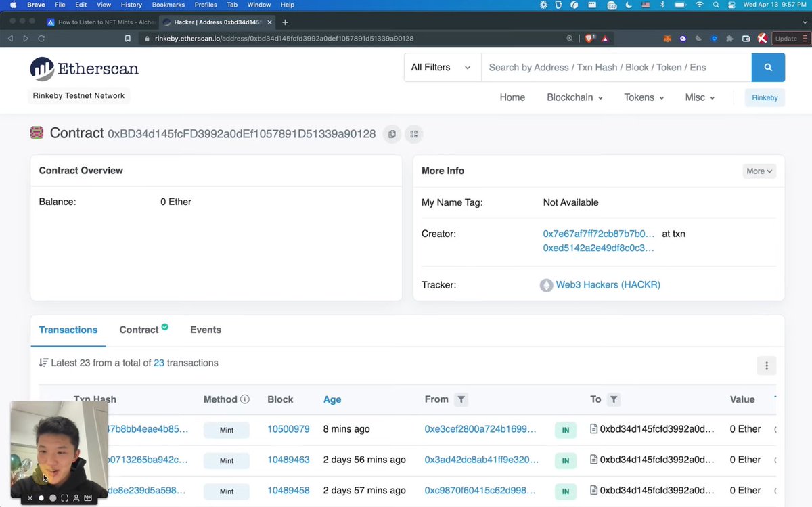The height and width of the screenshot is (507, 812).
Task: Copy the contract address to clipboard
Action: (x=392, y=134)
